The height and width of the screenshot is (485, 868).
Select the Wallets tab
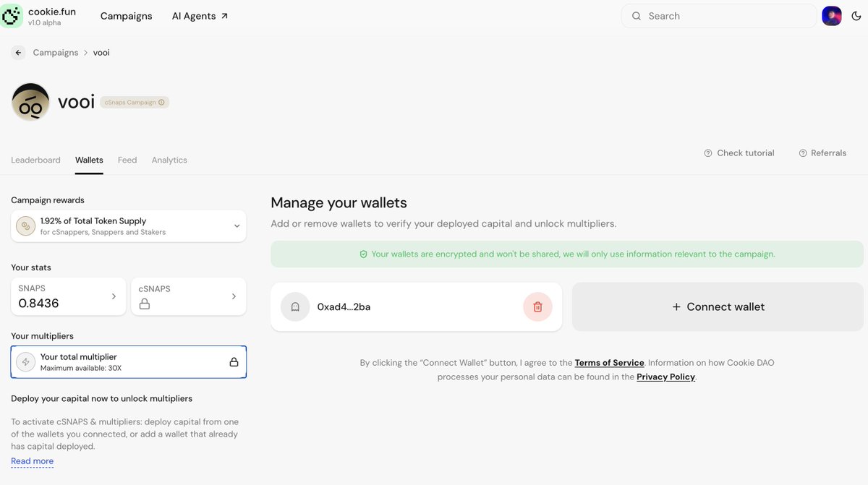tap(89, 160)
